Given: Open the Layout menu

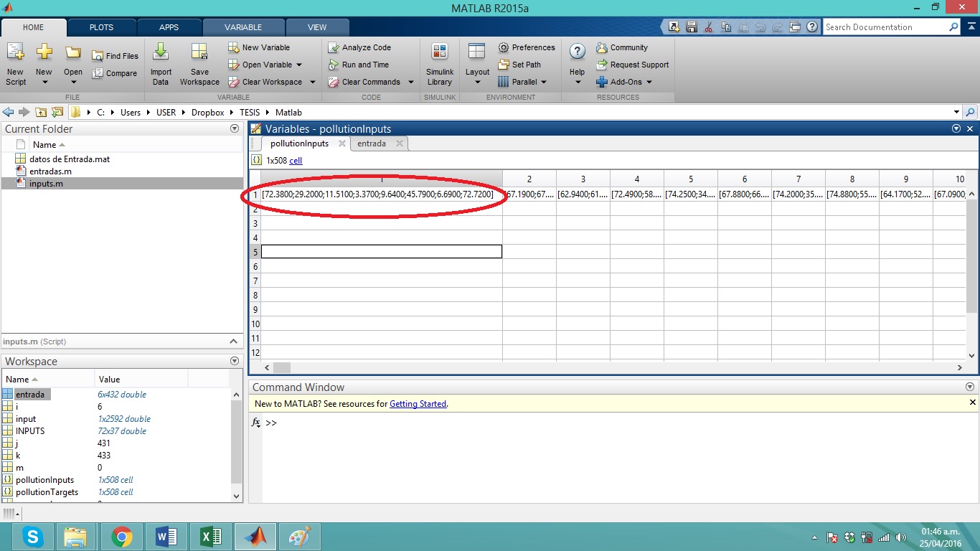Looking at the screenshot, I should [477, 64].
